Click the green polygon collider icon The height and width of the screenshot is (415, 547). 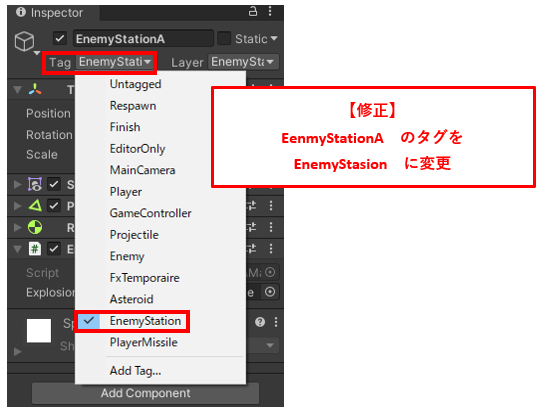coord(35,205)
